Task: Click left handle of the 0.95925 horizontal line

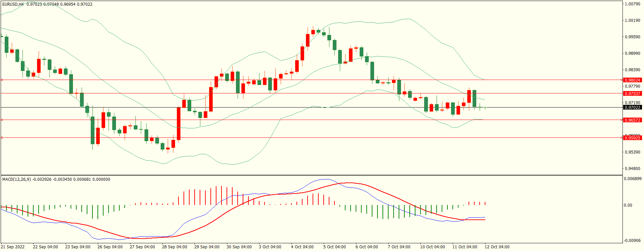Action: pos(2,137)
